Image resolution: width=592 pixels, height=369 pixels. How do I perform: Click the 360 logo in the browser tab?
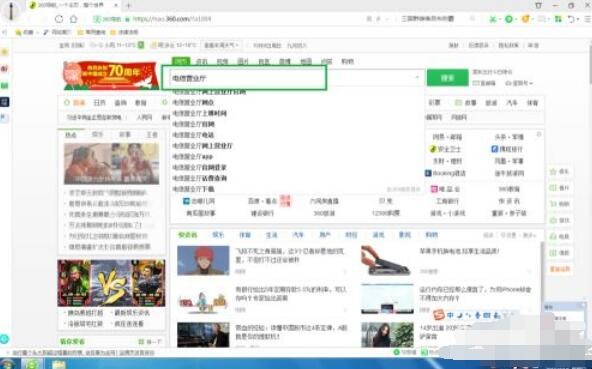click(x=33, y=6)
